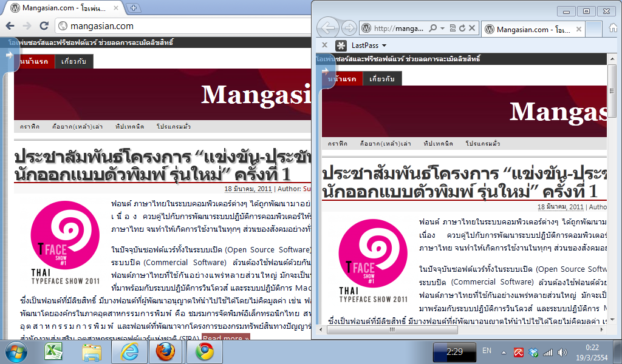Click the Mangasian site title in IE

(x=558, y=112)
